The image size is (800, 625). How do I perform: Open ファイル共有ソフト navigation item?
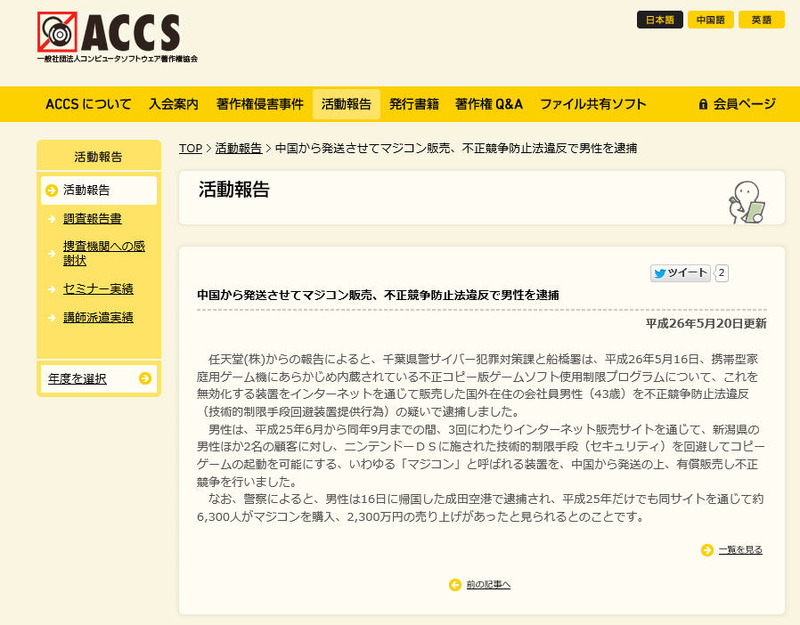click(593, 104)
